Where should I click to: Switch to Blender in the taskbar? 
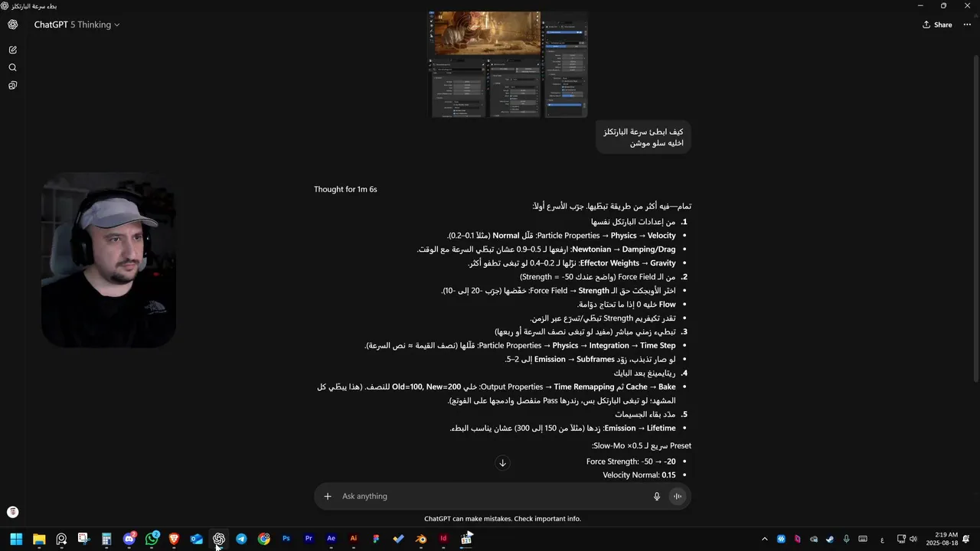[421, 539]
